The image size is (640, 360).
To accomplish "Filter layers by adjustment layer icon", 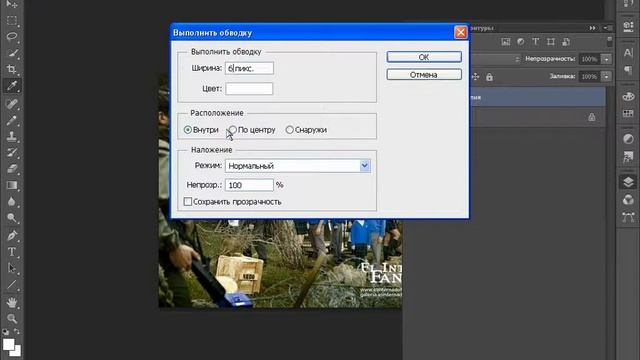I will [520, 42].
